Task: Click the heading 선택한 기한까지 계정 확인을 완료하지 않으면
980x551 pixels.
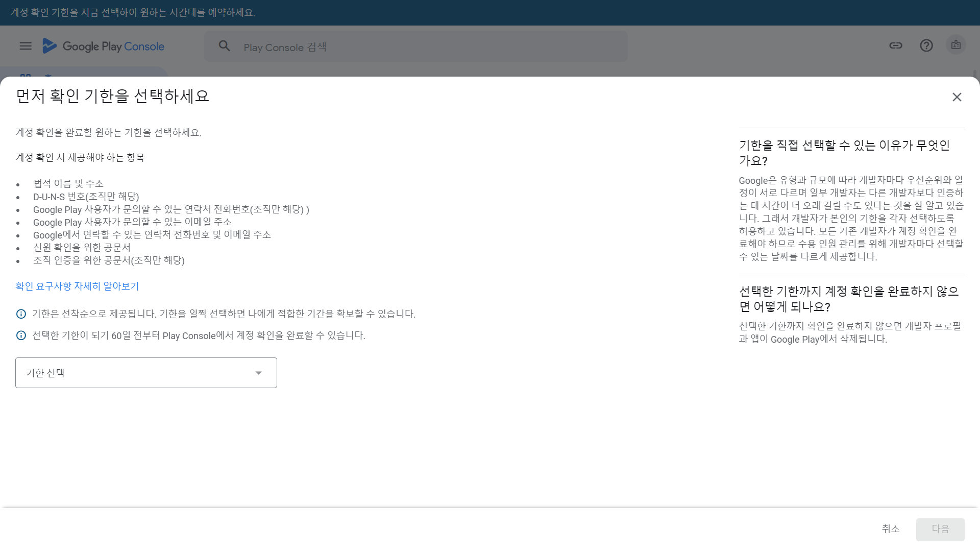Action: pyautogui.click(x=849, y=299)
